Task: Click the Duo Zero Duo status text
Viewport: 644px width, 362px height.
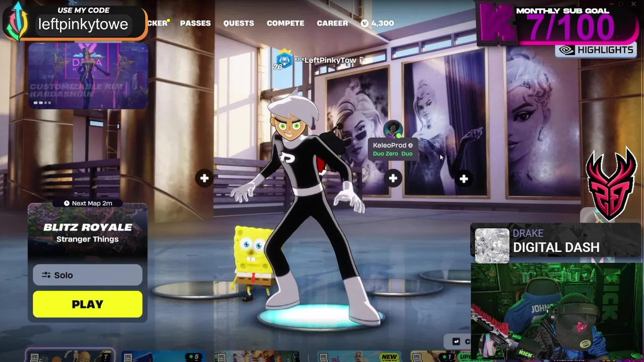Action: pos(392,154)
